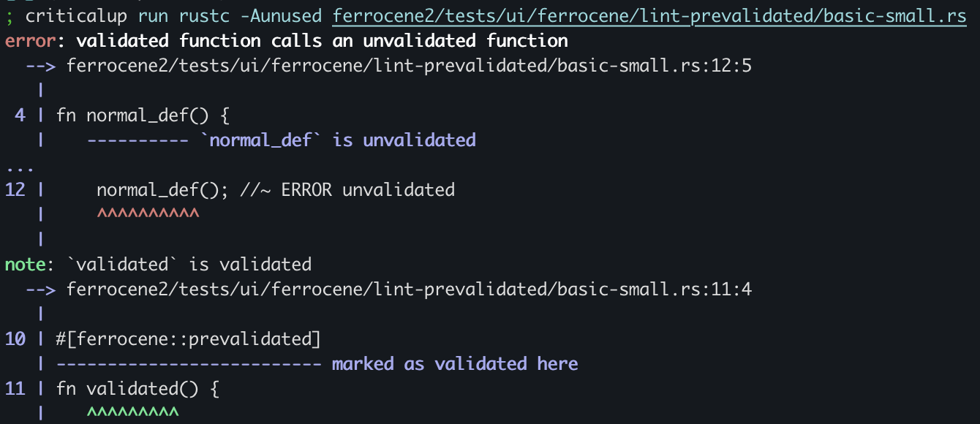Click line number 4 in the gutter
Image resolution: width=980 pixels, height=424 pixels.
[x=20, y=116]
